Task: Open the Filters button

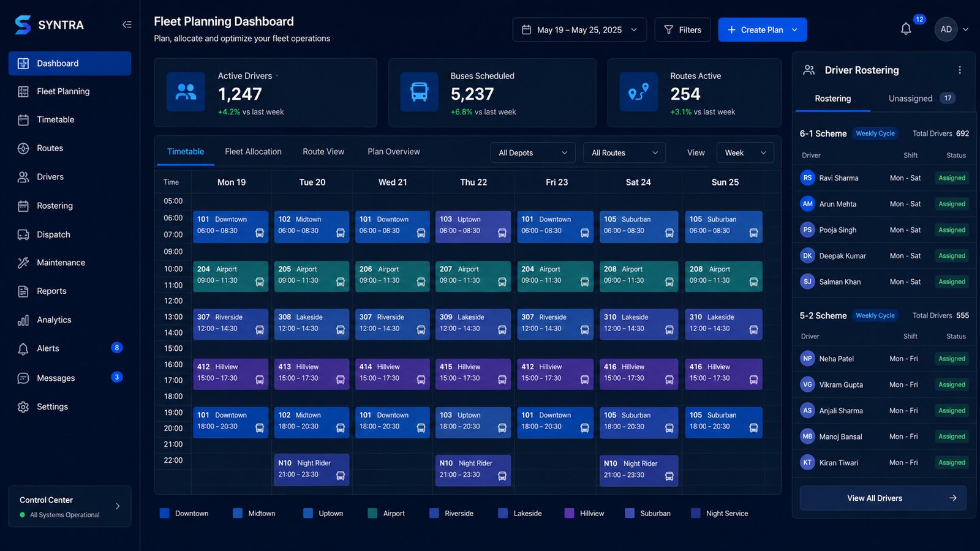Action: 682,29
